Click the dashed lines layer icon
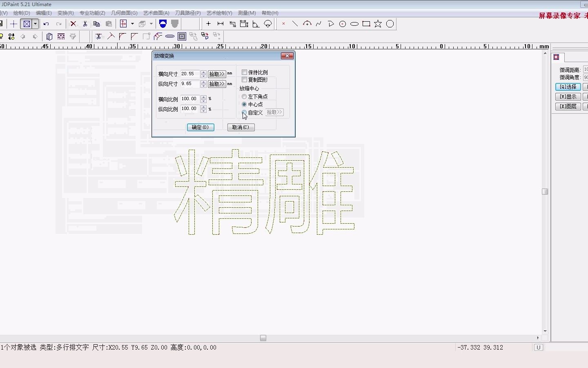 pyautogui.click(x=61, y=36)
